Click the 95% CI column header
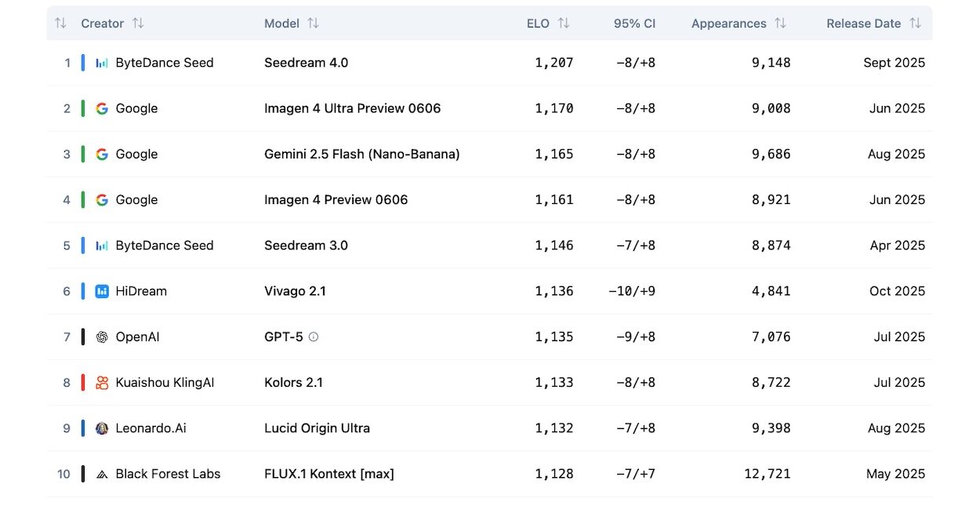 (x=634, y=24)
